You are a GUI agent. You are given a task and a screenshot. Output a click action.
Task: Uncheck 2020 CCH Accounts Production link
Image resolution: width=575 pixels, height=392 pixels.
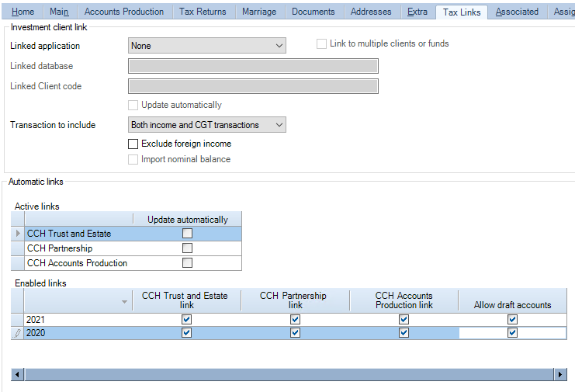(x=404, y=332)
